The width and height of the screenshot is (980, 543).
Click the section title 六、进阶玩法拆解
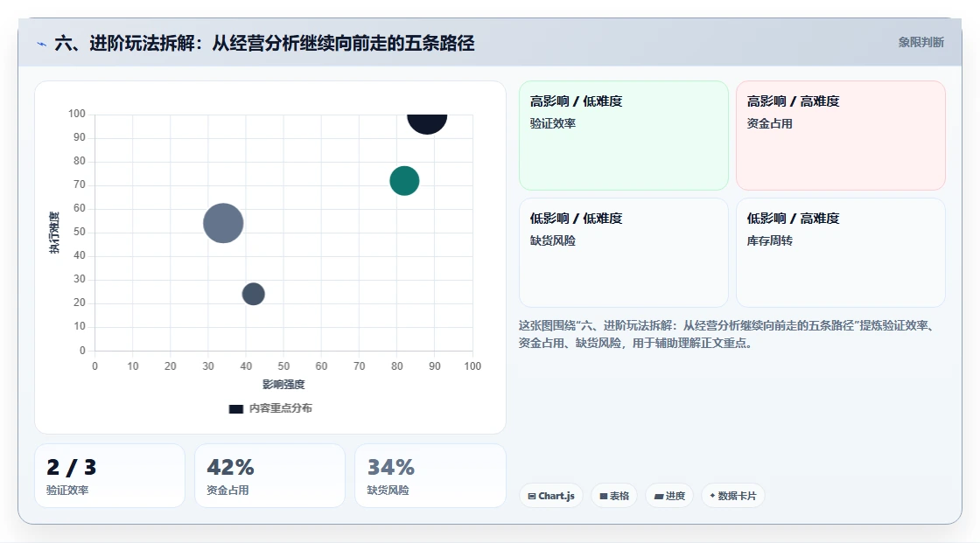[x=264, y=43]
